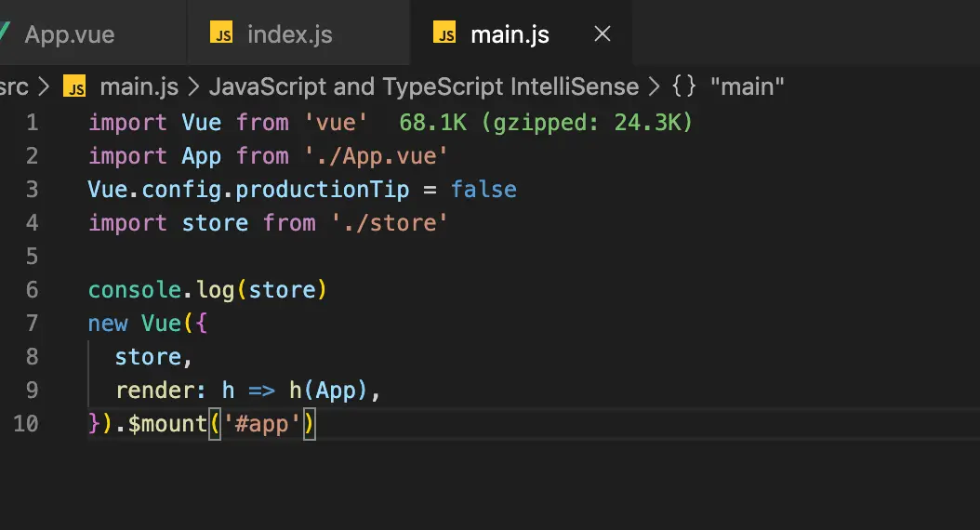Click the JS icon in the breadcrumb bar
This screenshot has width=980, height=530.
(x=74, y=87)
